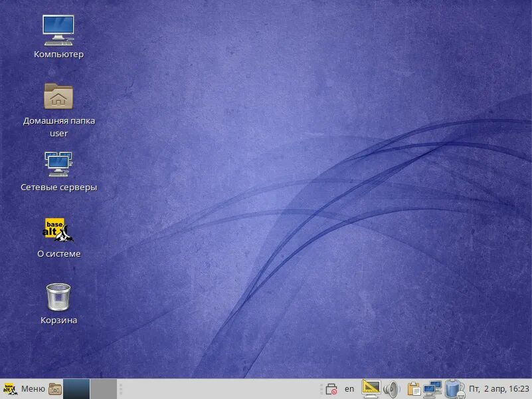The image size is (532, 399).
Task: Select the Компьютер label text
Action: pos(58,55)
